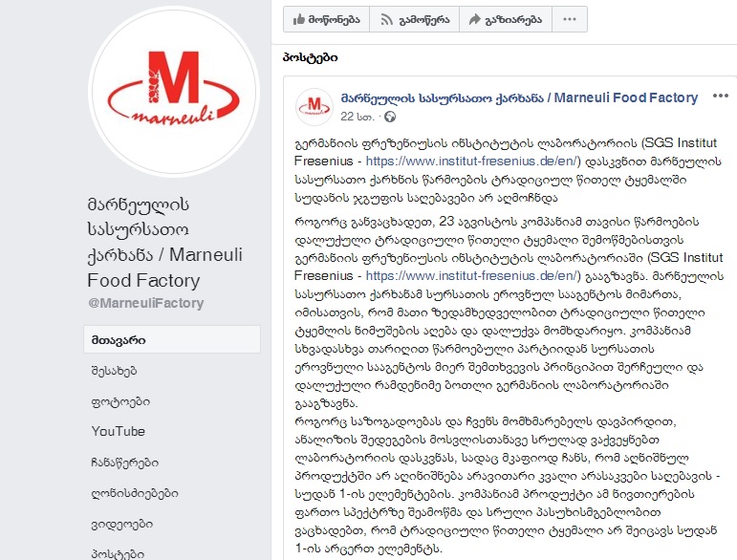Click the share arrow icon
Screen dimensions: 737x560
coord(475,19)
